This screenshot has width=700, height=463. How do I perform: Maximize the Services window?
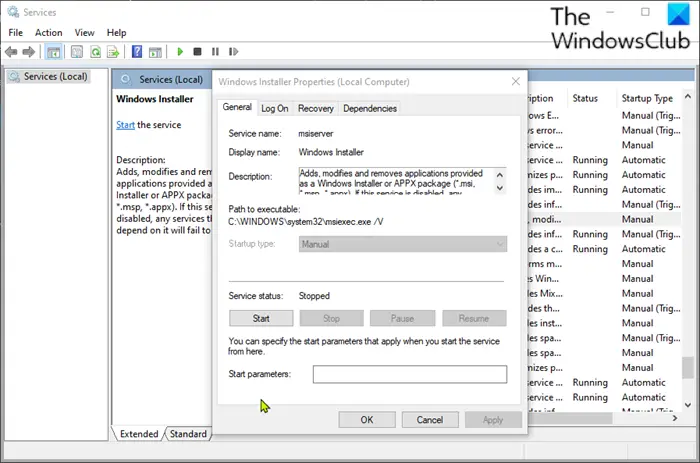645,12
